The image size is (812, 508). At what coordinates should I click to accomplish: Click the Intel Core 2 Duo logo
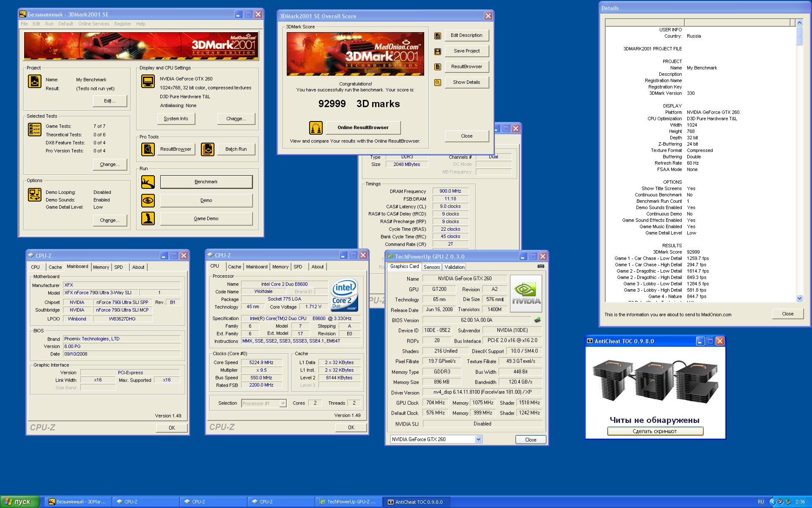(x=344, y=295)
